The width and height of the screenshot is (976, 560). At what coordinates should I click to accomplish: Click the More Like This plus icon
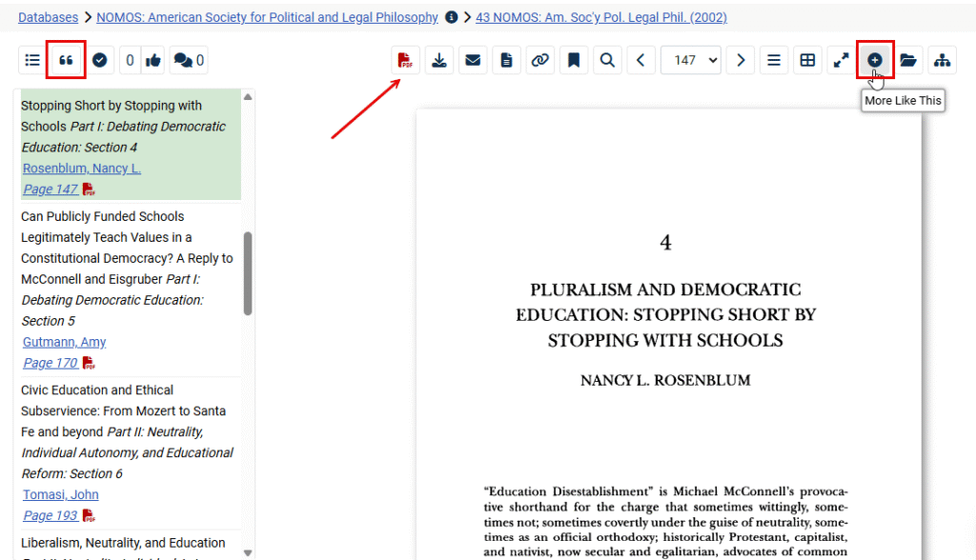(875, 60)
